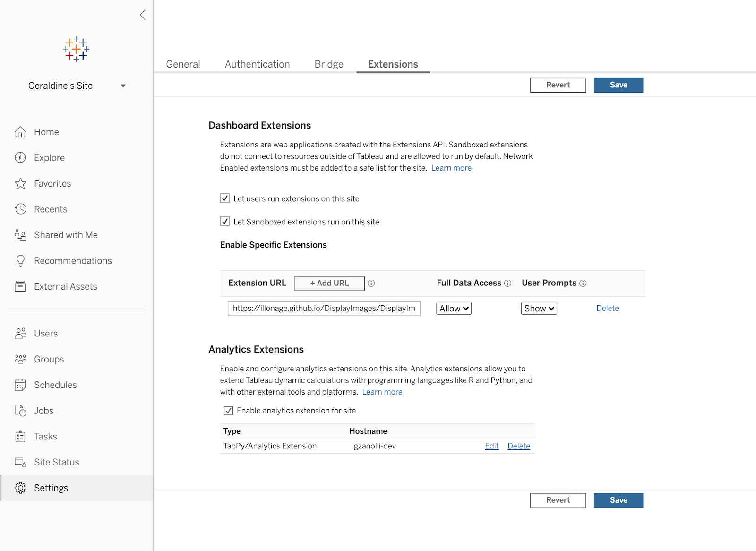Uncheck Let users run extensions on this site
The width and height of the screenshot is (756, 551).
(x=225, y=198)
